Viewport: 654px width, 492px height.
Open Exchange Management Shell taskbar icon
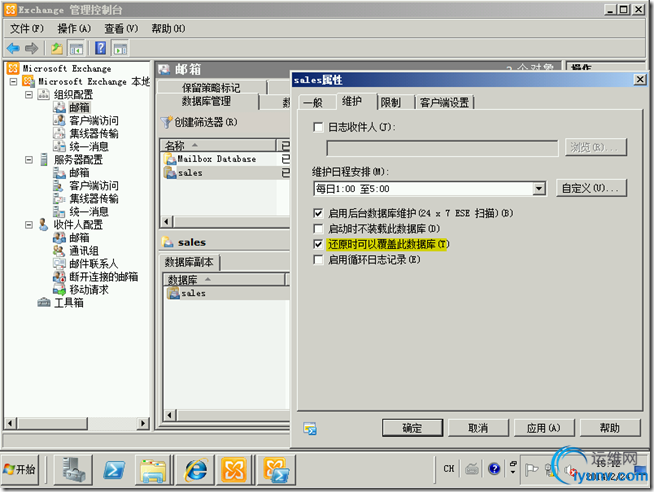[276, 470]
